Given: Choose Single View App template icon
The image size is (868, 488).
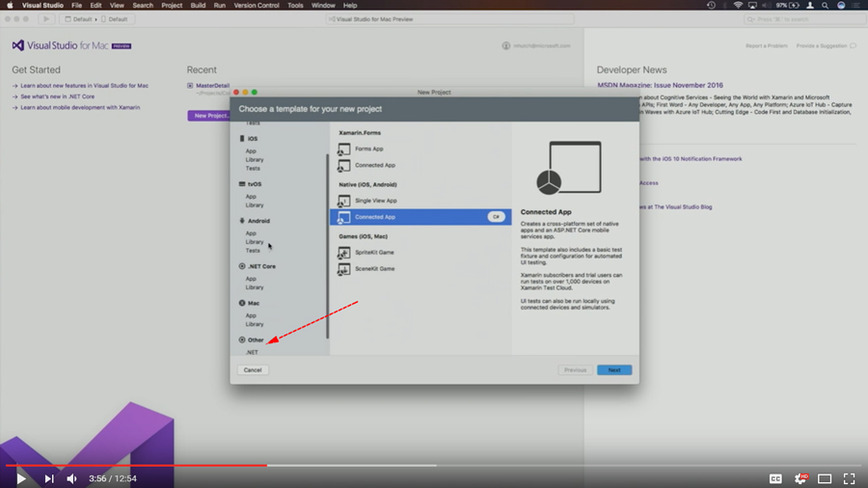Looking at the screenshot, I should pyautogui.click(x=343, y=201).
